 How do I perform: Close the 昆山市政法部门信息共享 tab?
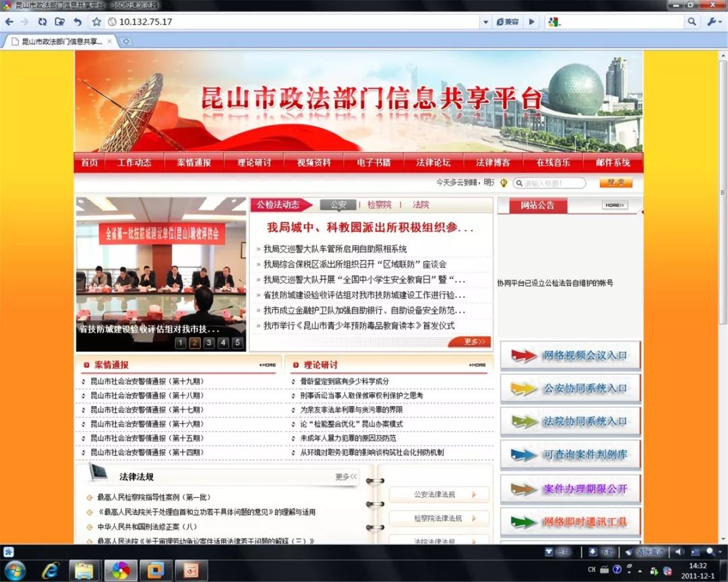[x=110, y=41]
